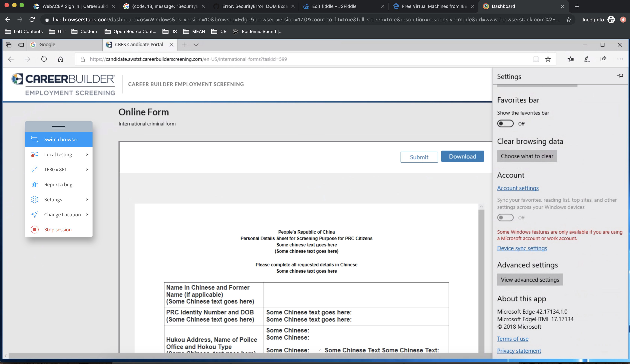The height and width of the screenshot is (364, 630).
Task: Open Chrome Incognito profile icon
Action: point(611,20)
